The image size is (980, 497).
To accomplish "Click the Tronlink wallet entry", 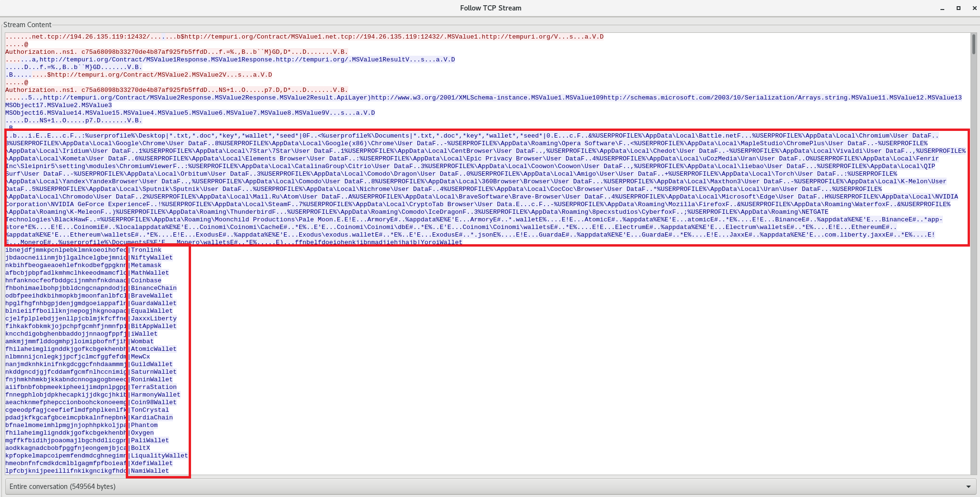I will (146, 250).
